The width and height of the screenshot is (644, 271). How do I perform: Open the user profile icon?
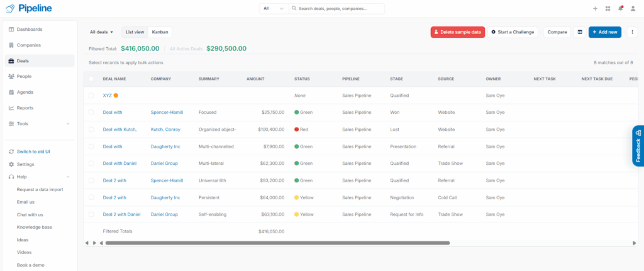click(x=633, y=9)
